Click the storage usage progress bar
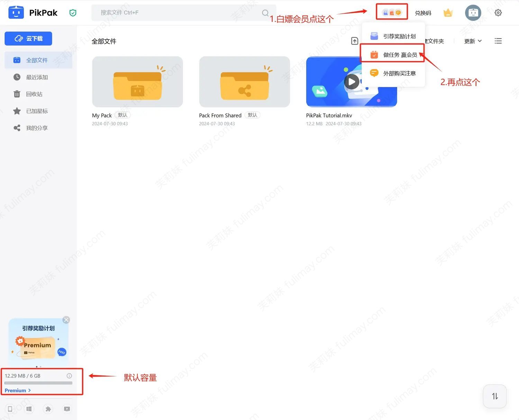Image resolution: width=519 pixels, height=420 pixels. point(38,383)
